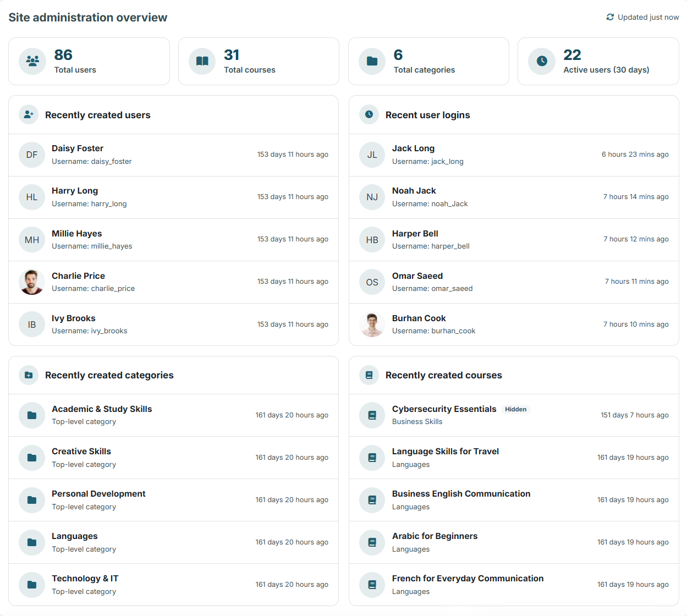The height and width of the screenshot is (616, 687).
Task: Open the Language Skills for Travel course
Action: click(445, 452)
